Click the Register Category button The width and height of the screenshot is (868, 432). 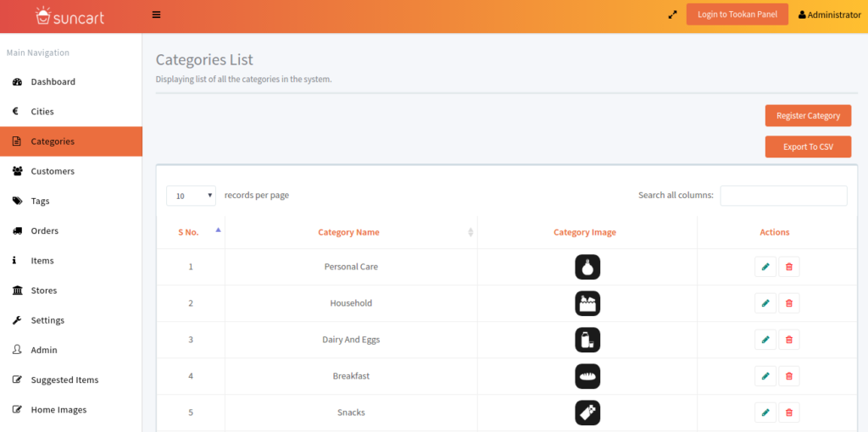808,116
